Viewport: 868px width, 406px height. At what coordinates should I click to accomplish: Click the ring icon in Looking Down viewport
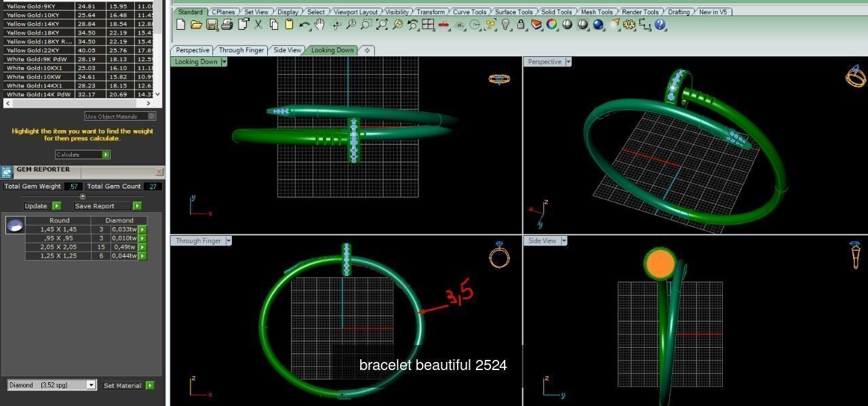point(499,79)
